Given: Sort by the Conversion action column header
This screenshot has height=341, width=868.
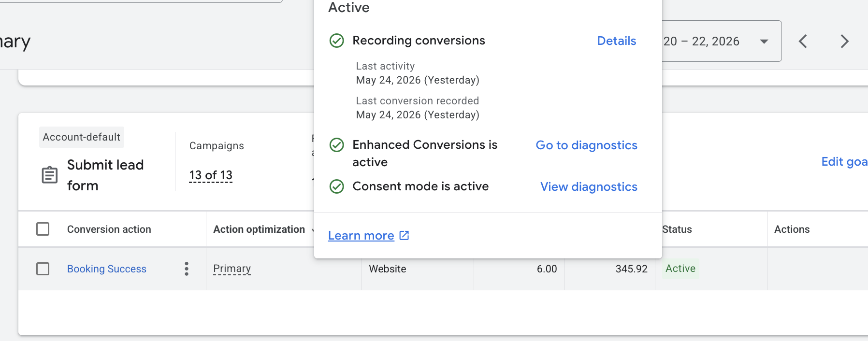Looking at the screenshot, I should pyautogui.click(x=109, y=229).
